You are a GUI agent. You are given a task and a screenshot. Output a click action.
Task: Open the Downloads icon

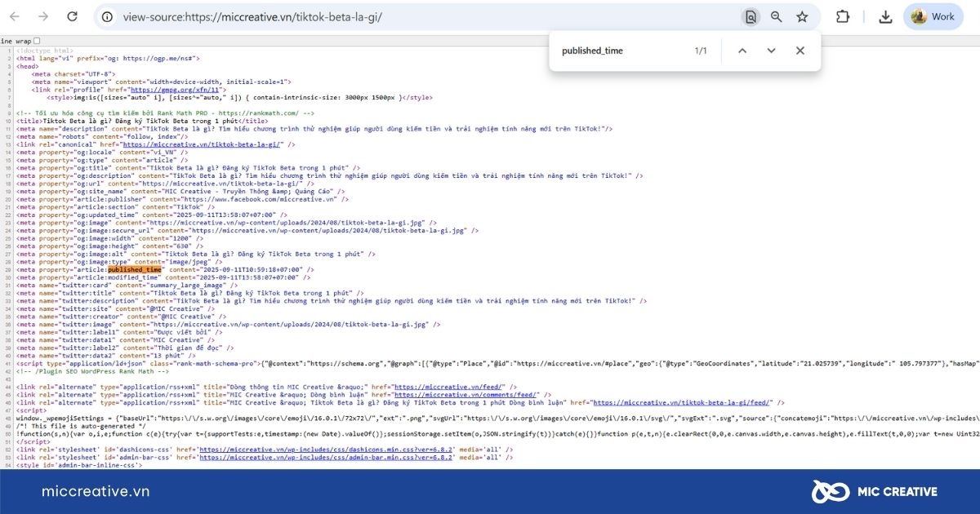885,16
